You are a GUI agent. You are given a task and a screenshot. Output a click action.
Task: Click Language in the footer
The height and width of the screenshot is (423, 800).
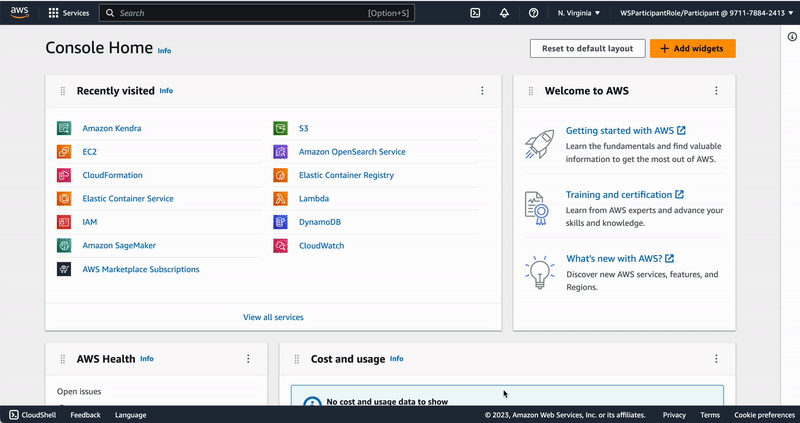[130, 415]
